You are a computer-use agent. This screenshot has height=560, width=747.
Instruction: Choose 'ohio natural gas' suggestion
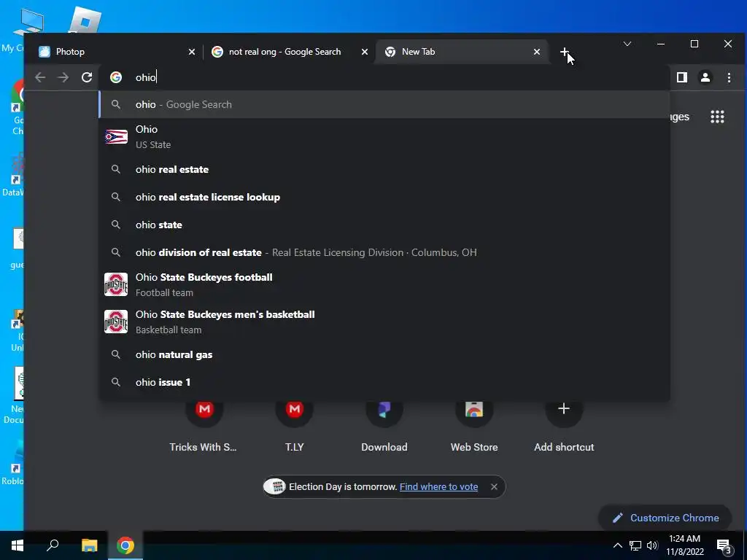[384, 355]
